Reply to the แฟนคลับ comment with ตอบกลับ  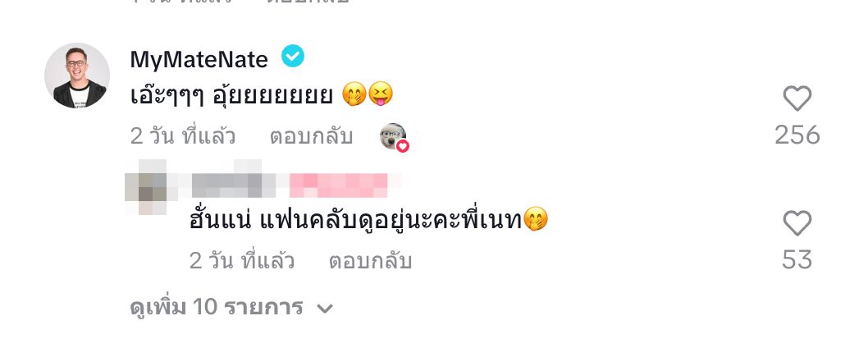click(x=370, y=261)
